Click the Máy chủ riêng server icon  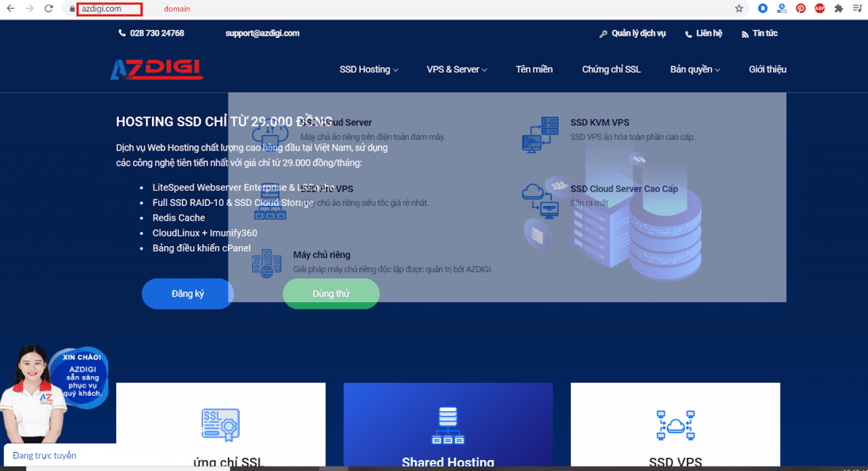[x=267, y=263]
